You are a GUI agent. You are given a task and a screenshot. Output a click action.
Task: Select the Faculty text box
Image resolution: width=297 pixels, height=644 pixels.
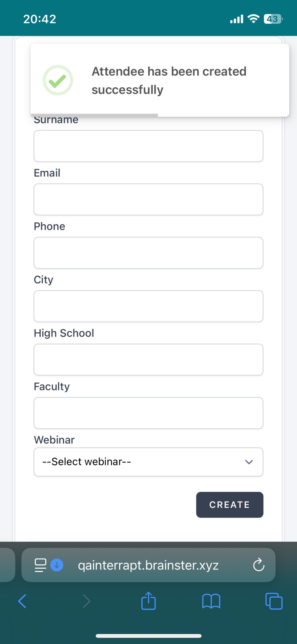(x=148, y=413)
